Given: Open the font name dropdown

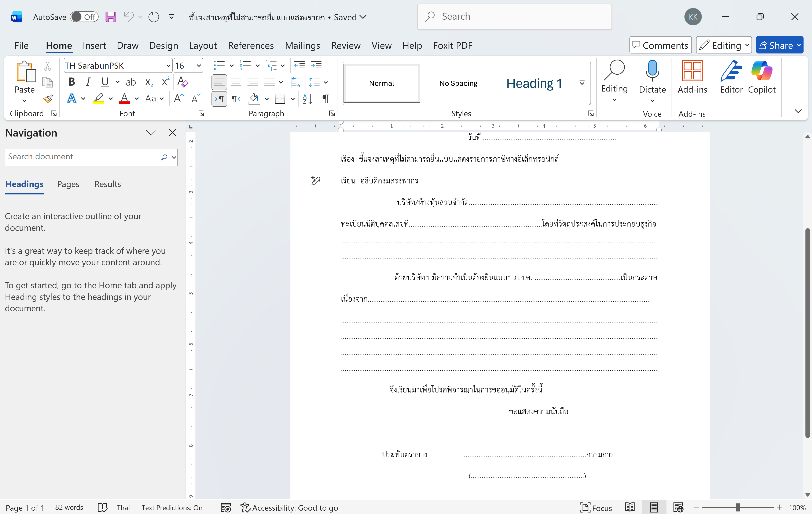Looking at the screenshot, I should point(168,66).
